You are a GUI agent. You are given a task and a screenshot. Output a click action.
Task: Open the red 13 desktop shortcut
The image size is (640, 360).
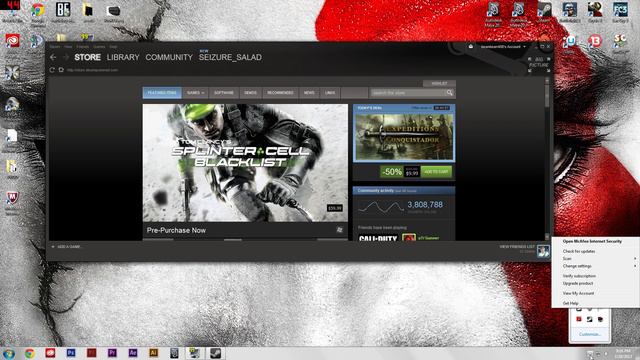(x=595, y=41)
